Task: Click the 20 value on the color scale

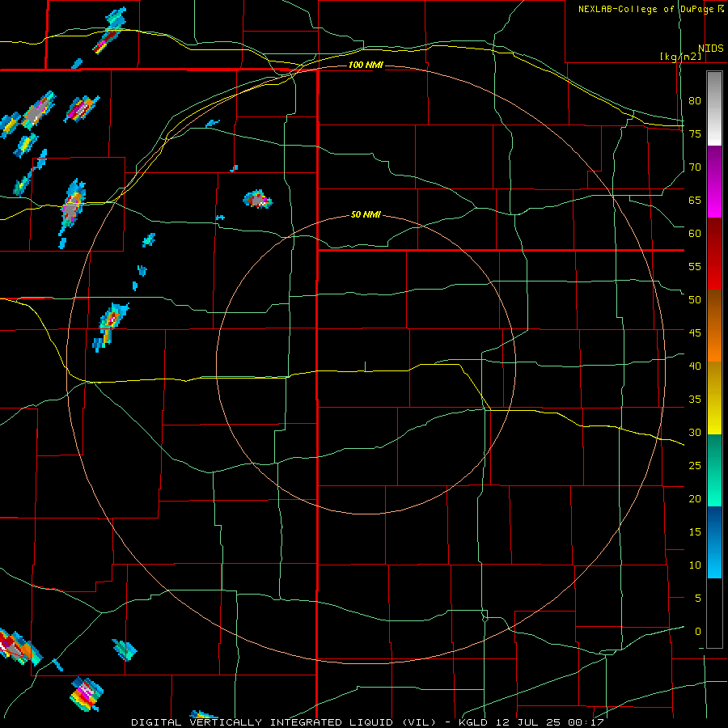Action: 695,498
